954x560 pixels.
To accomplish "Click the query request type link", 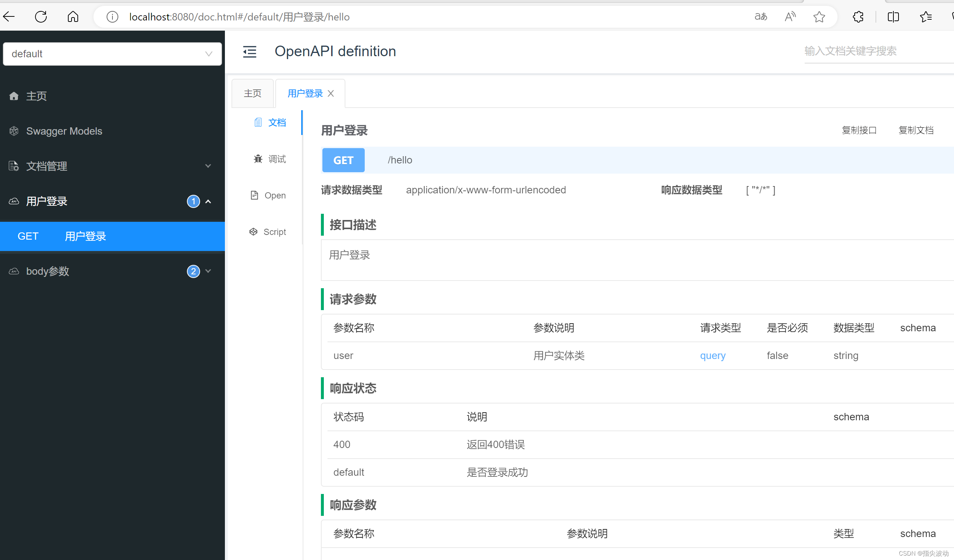I will pos(713,355).
